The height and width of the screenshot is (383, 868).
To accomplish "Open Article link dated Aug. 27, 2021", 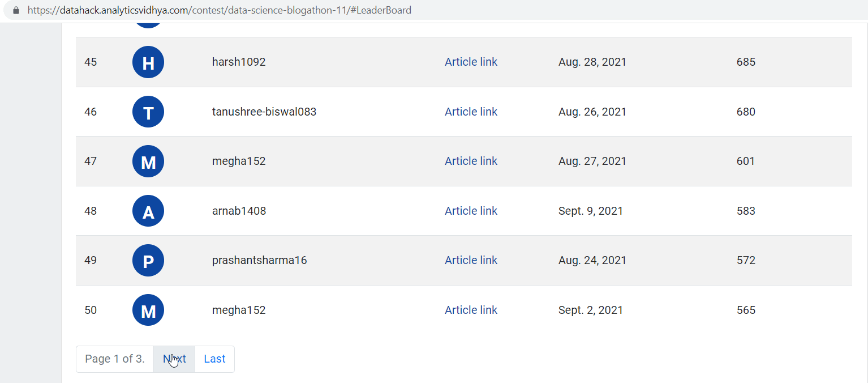I will pos(471,161).
